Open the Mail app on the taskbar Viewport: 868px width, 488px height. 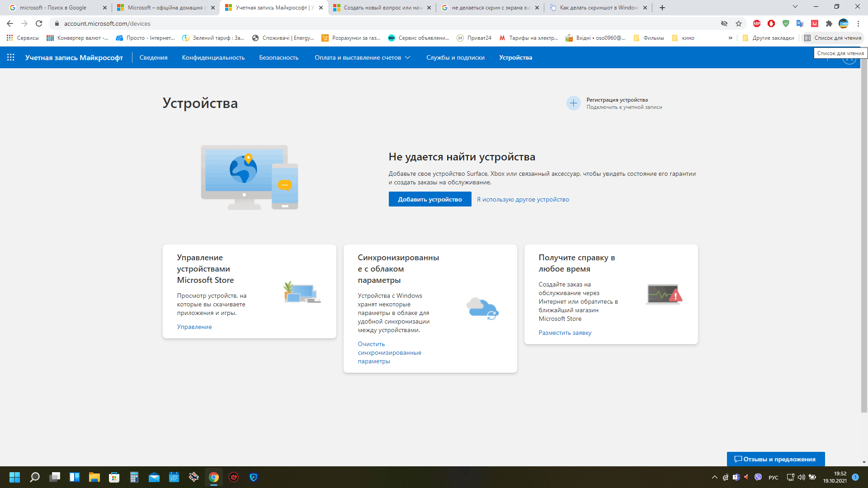tap(154, 477)
